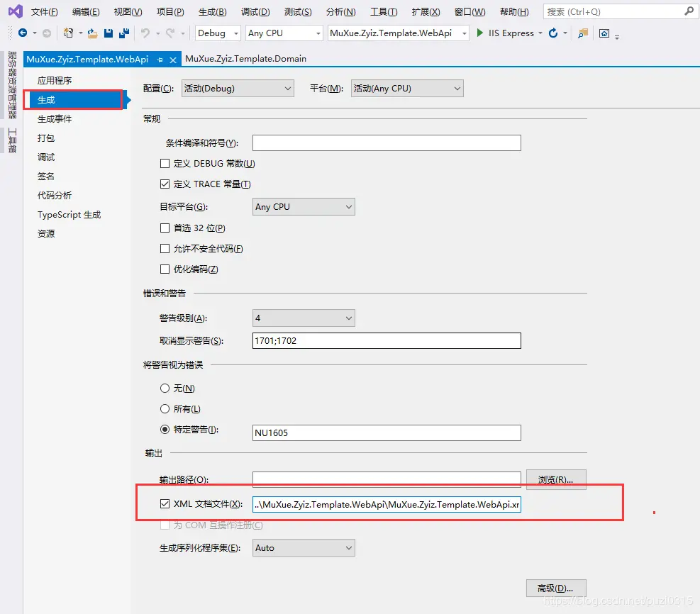
Task: Select the 特定警告 radio button
Action: 165,429
